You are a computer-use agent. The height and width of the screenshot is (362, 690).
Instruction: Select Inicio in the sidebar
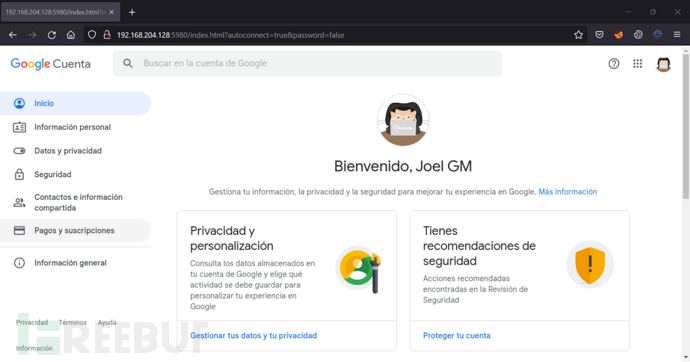pyautogui.click(x=75, y=103)
